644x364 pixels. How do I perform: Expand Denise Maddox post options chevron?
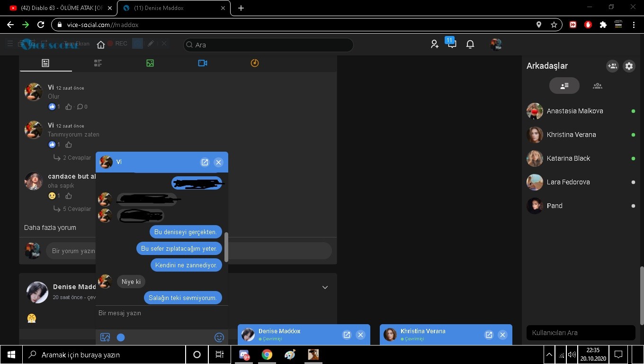(325, 287)
